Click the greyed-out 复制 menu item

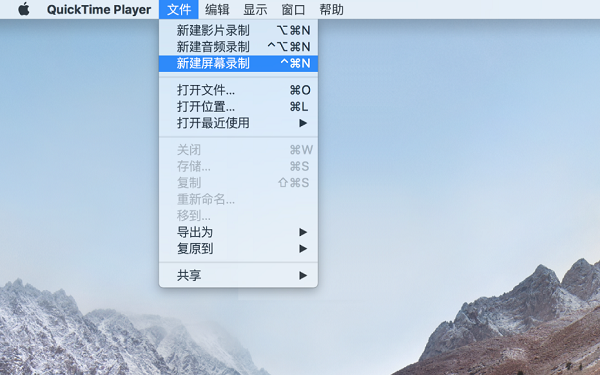pos(238,183)
